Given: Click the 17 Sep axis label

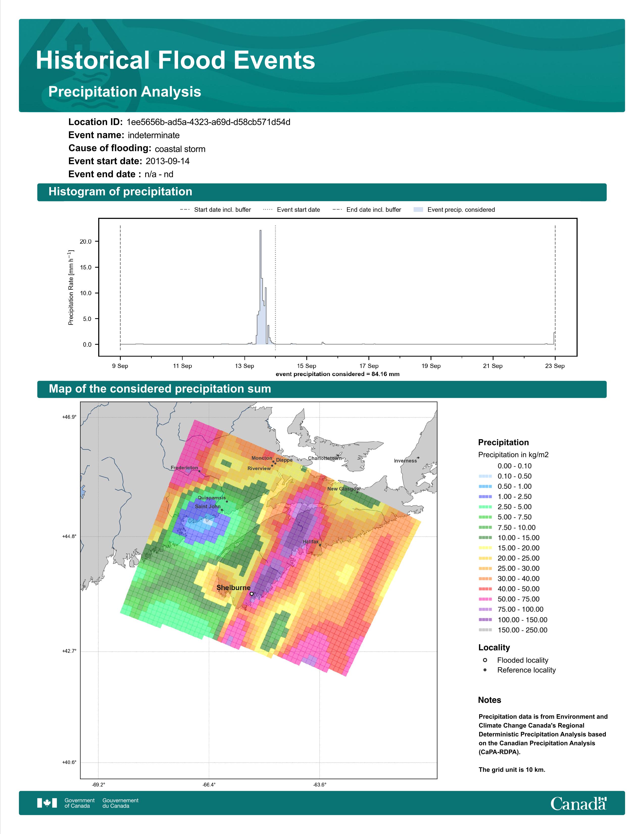Looking at the screenshot, I should [369, 366].
